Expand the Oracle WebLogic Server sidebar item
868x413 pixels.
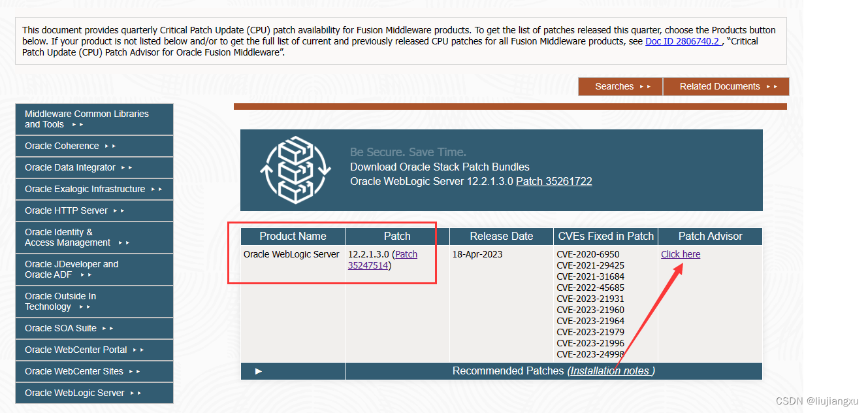tap(94, 393)
